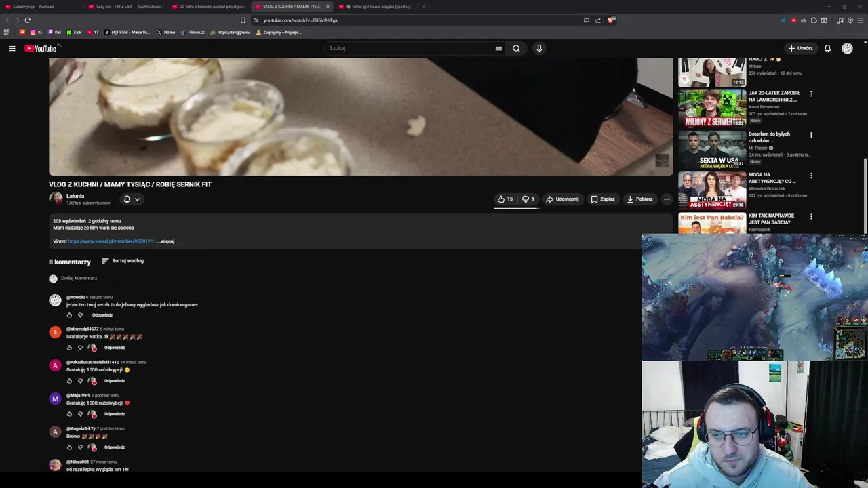The width and height of the screenshot is (868, 488).
Task: Click the Utwórz create button
Action: [801, 48]
